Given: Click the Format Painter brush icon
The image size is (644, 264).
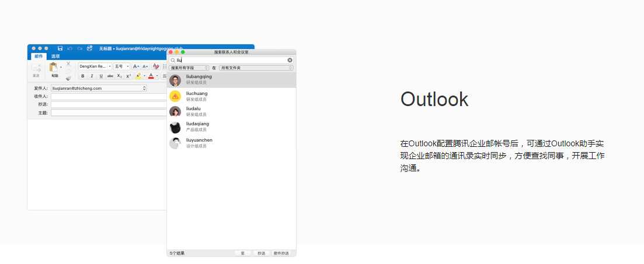Looking at the screenshot, I should pos(68,78).
